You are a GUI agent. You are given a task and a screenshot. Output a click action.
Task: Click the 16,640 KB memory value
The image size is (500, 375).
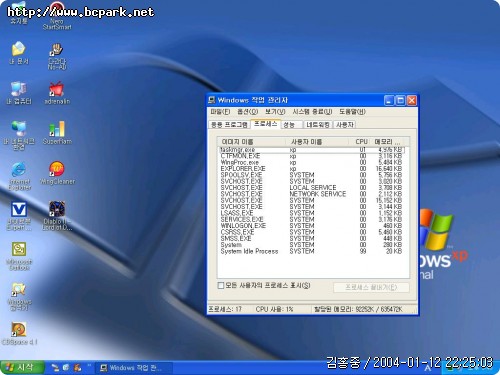point(389,169)
